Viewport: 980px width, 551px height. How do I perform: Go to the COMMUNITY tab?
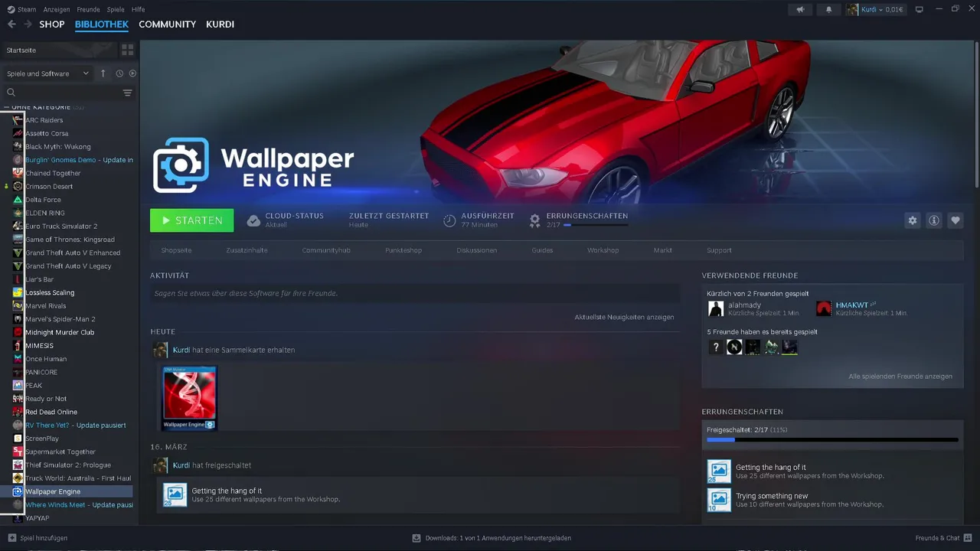point(167,24)
